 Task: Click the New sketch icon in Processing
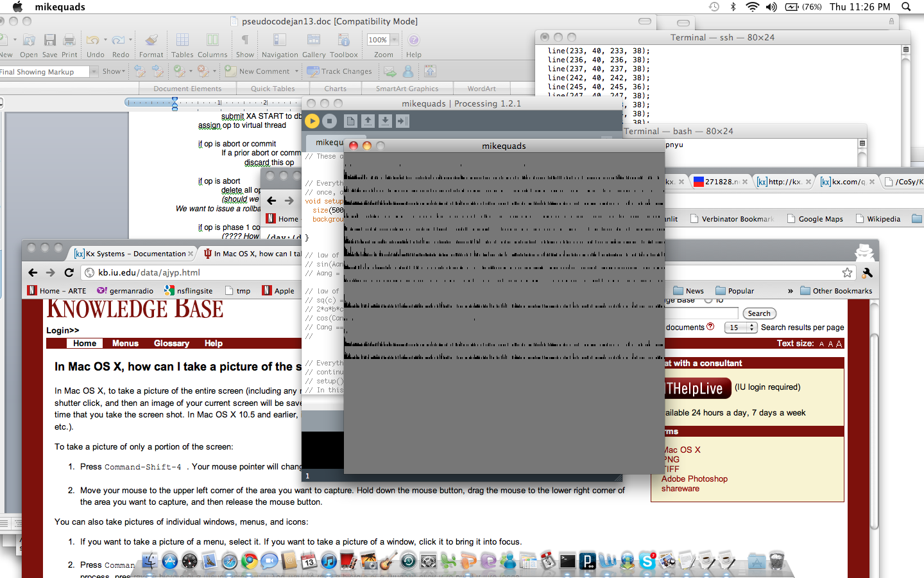click(x=350, y=121)
